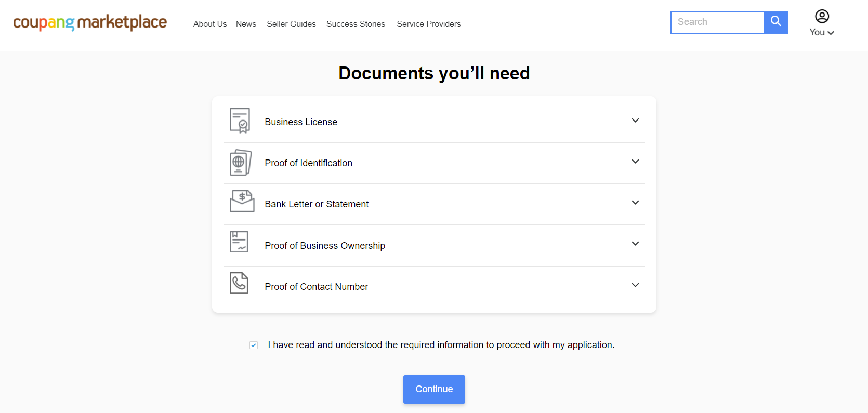Expand the Proof of Identification chevron
Image resolution: width=868 pixels, height=413 pixels.
point(635,162)
